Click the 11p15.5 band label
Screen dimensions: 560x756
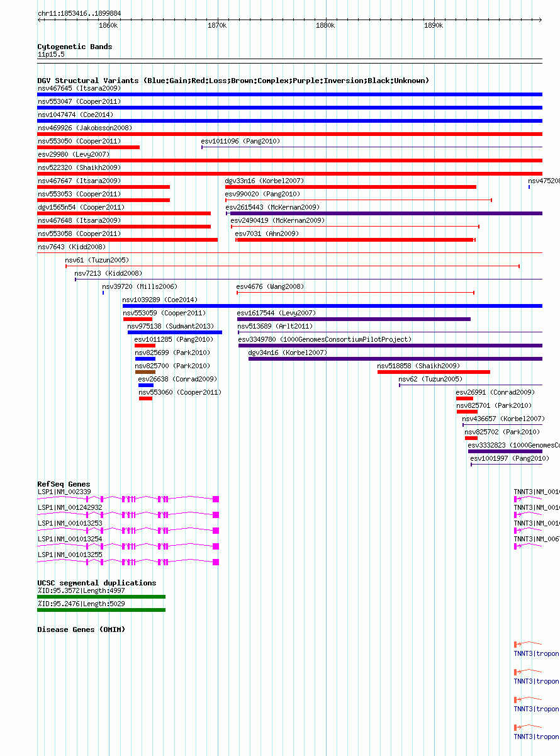pyautogui.click(x=51, y=55)
